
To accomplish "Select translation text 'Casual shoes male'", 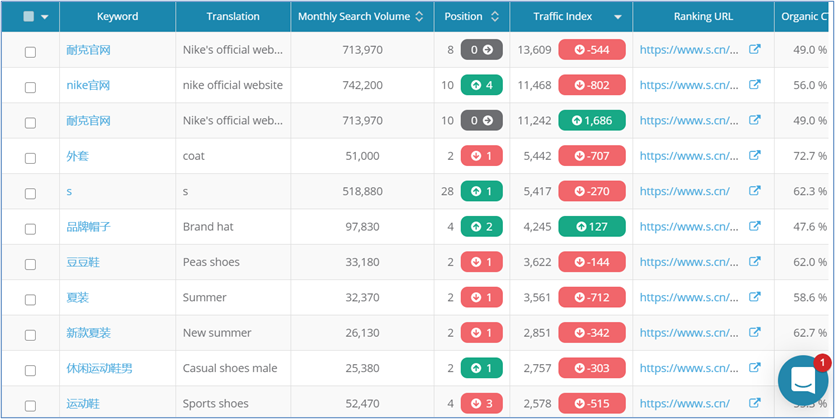I will click(x=230, y=368).
